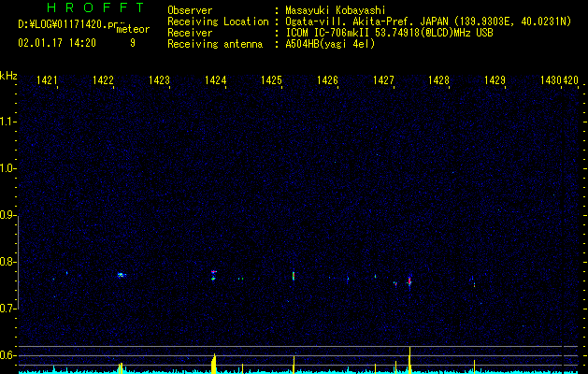
Task: Click the 1.1 kHz frequency label
Action: [x=7, y=122]
